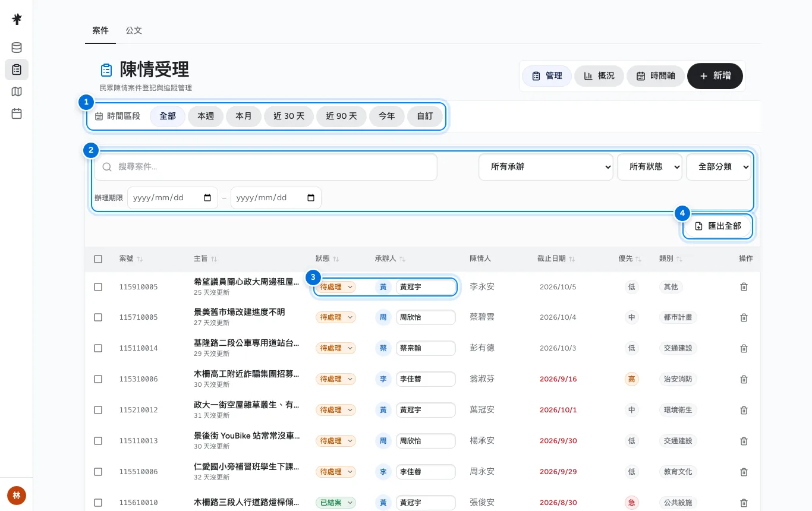Open the 全部分類 dropdown filter

(x=719, y=167)
